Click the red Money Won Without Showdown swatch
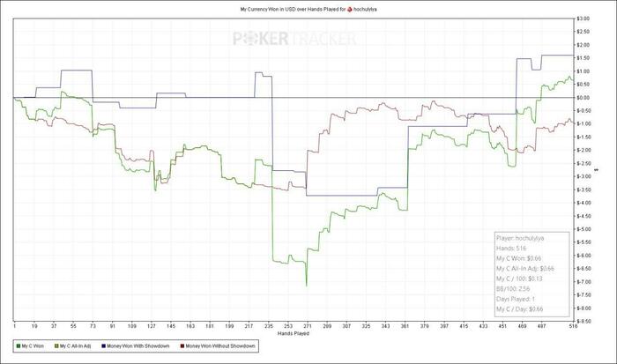Screen dimensions: 617x364 click(182, 346)
